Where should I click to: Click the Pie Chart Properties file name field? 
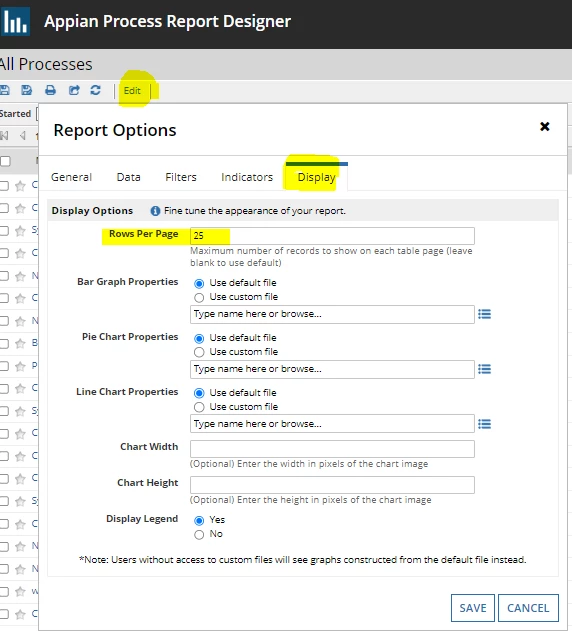point(332,369)
